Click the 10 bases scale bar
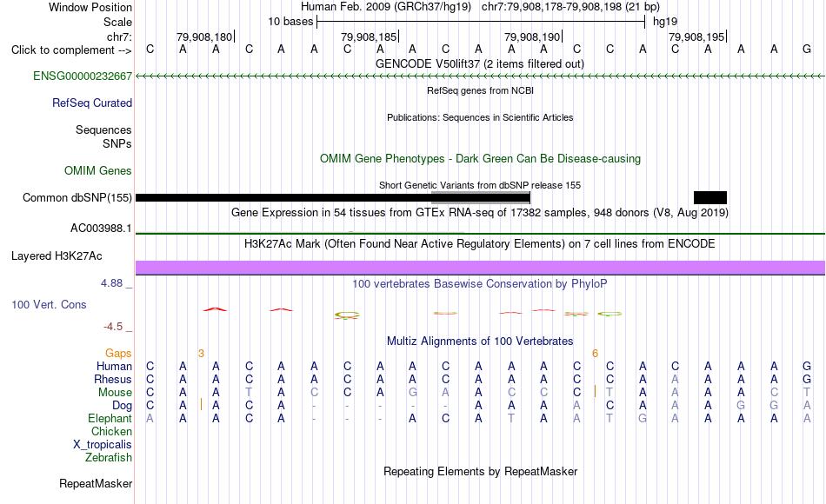The image size is (826, 504). (481, 22)
